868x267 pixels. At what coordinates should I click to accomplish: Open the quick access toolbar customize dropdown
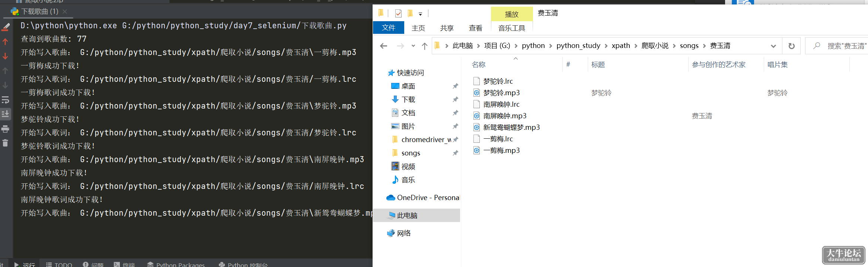coord(420,14)
